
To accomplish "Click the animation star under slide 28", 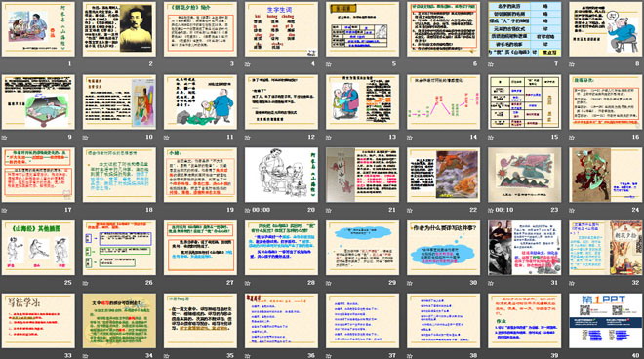I will tap(247, 283).
